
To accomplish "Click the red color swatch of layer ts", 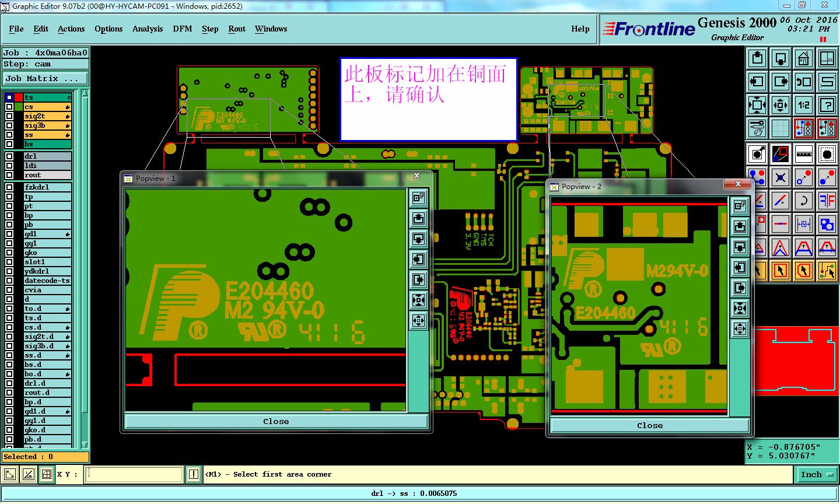I will tap(19, 97).
